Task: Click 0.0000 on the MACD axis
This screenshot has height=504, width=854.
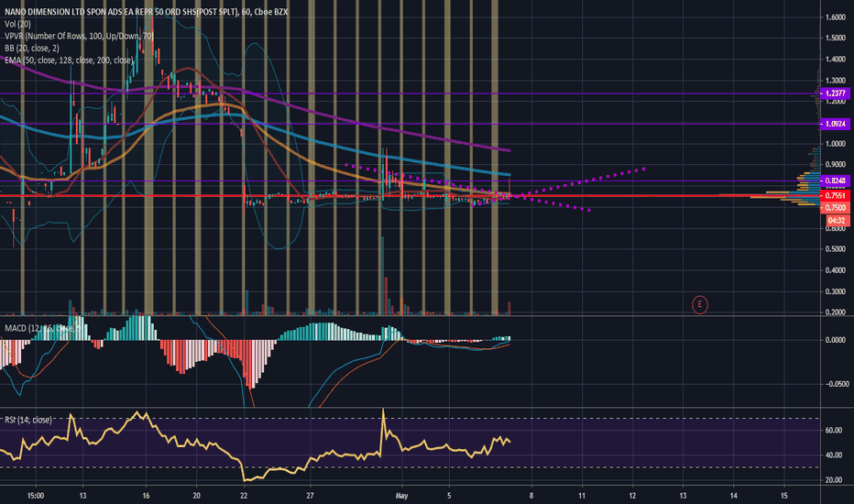Action: [x=836, y=339]
